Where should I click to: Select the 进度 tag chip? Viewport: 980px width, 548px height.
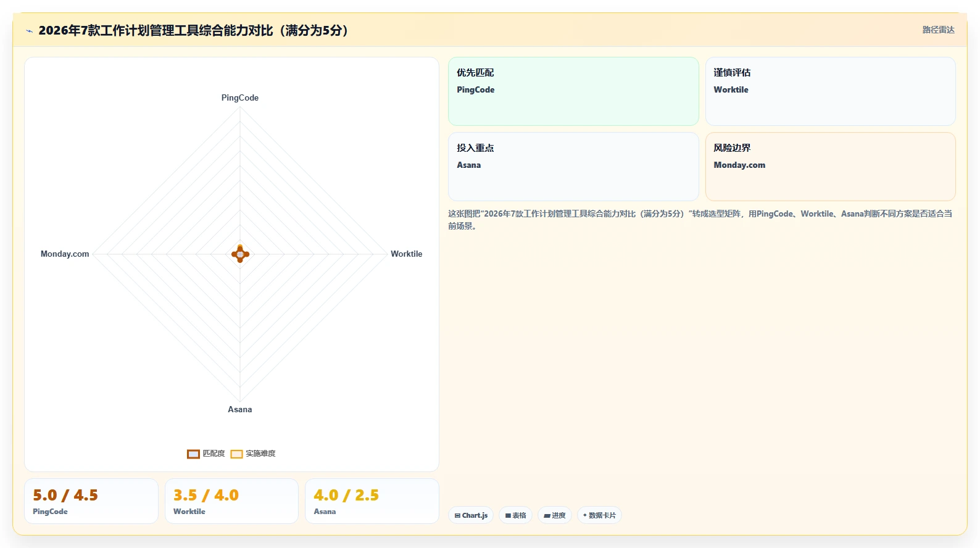554,515
